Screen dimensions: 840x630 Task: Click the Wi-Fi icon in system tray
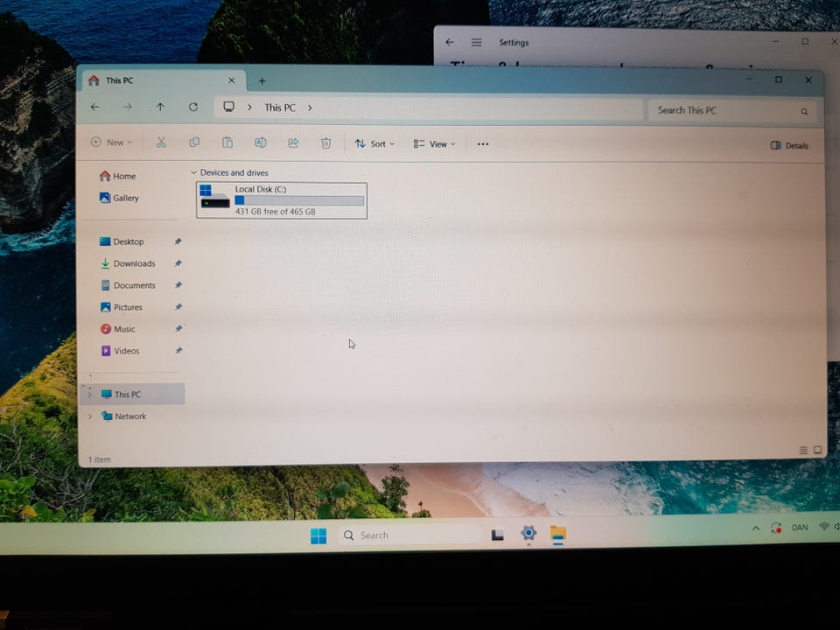[x=824, y=527]
